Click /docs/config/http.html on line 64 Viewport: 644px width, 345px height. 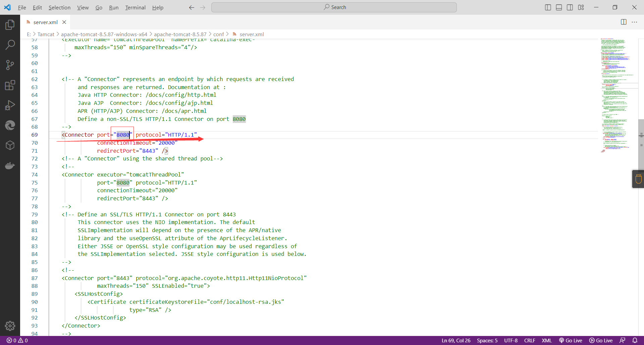(181, 95)
